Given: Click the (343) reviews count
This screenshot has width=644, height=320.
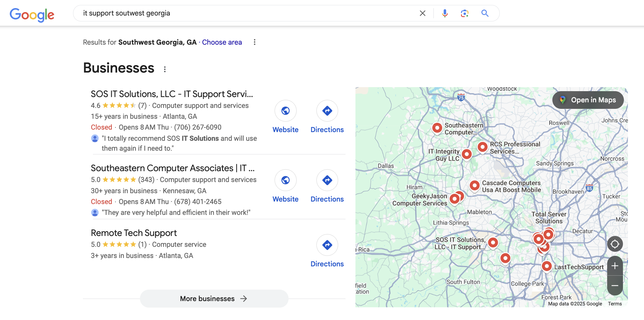Looking at the screenshot, I should [146, 180].
